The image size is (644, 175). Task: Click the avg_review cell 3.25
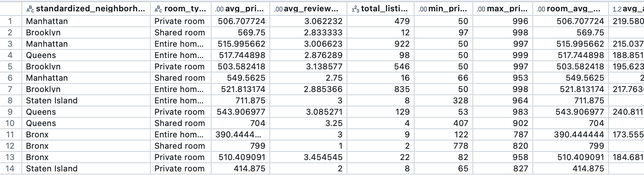[x=308, y=123]
